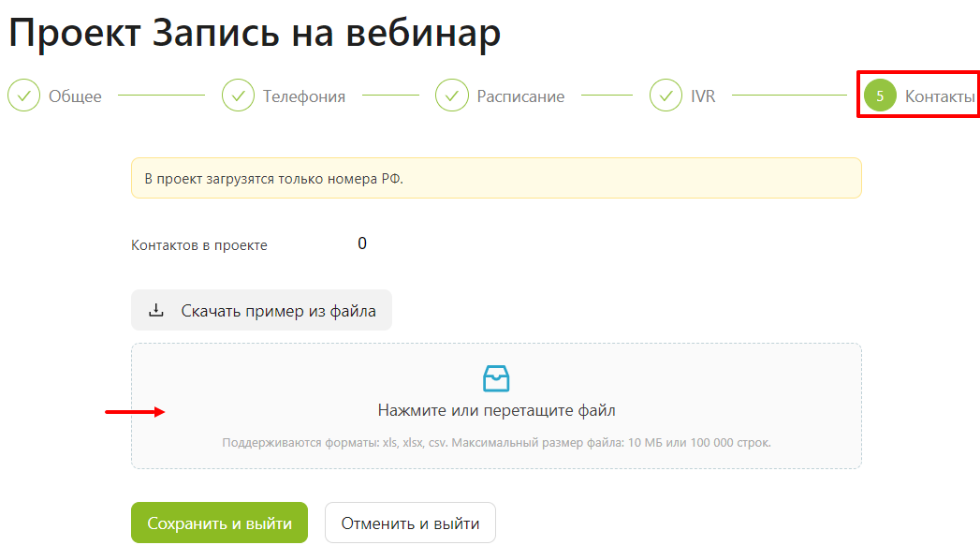Click Сохранить и выйти button
The height and width of the screenshot is (560, 980).
219,523
